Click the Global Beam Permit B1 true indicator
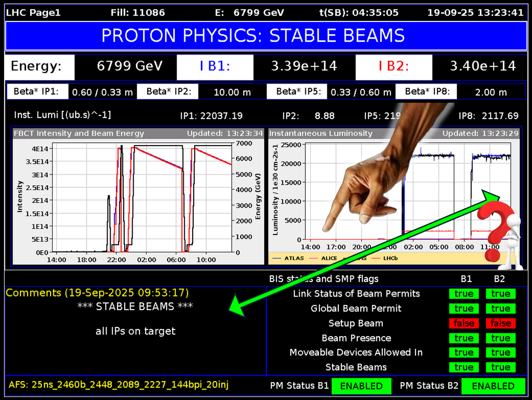Screen dimensions: 532x400 (x=464, y=308)
